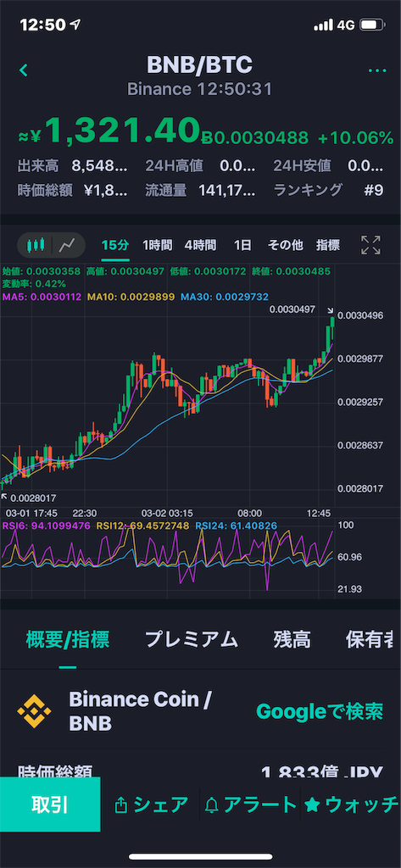Tap the 始値: 0.0030358 open value
Viewport: 401px width, 868px height.
pyautogui.click(x=41, y=272)
